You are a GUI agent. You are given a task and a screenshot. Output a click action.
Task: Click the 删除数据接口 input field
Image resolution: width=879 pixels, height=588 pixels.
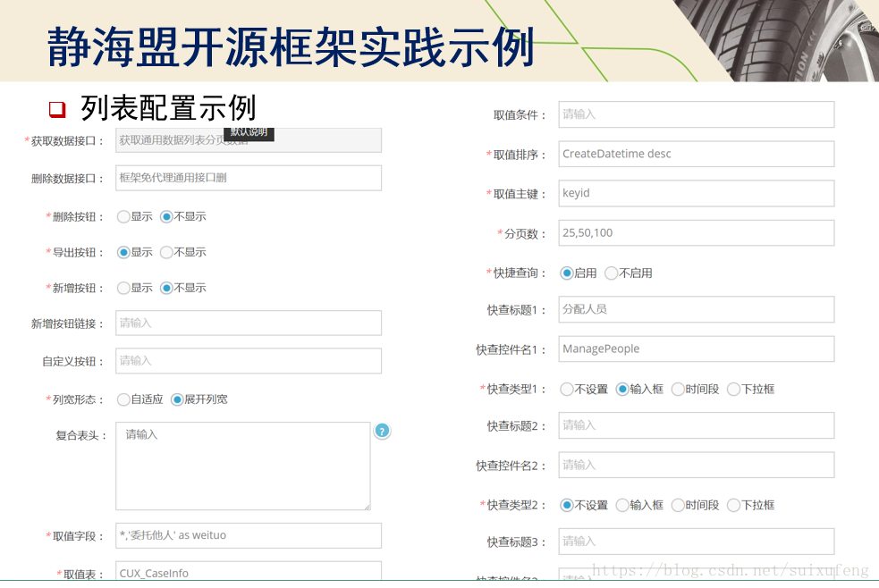coord(249,178)
